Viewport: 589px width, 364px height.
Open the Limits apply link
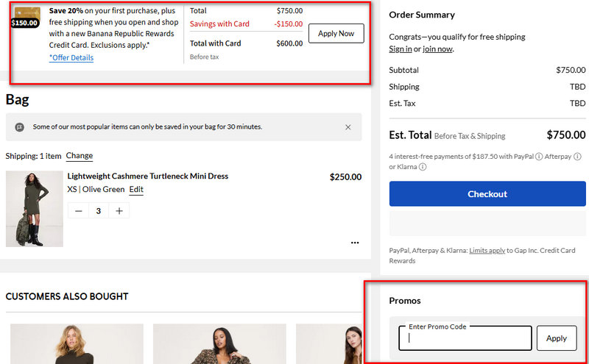click(487, 251)
